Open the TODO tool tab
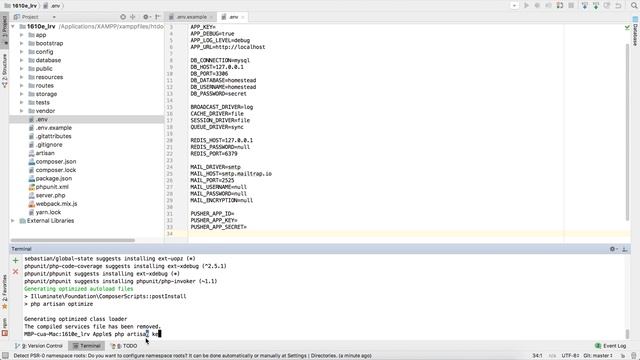640x360 pixels. click(x=124, y=346)
